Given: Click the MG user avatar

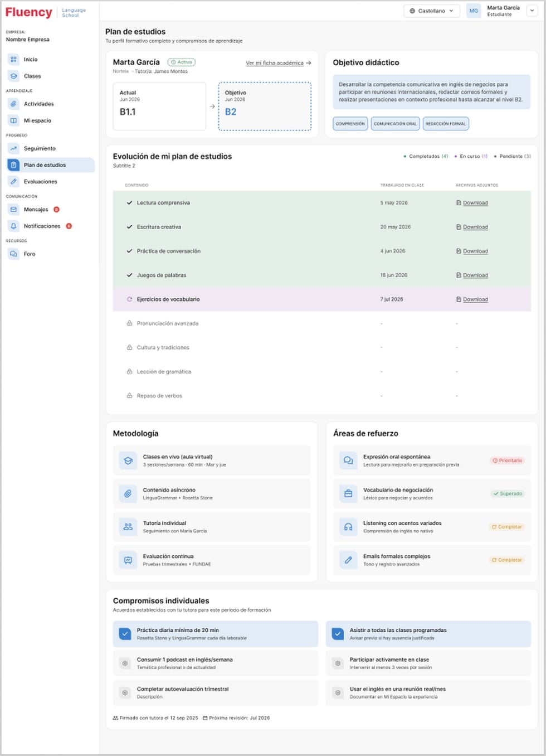Looking at the screenshot, I should click(x=474, y=11).
